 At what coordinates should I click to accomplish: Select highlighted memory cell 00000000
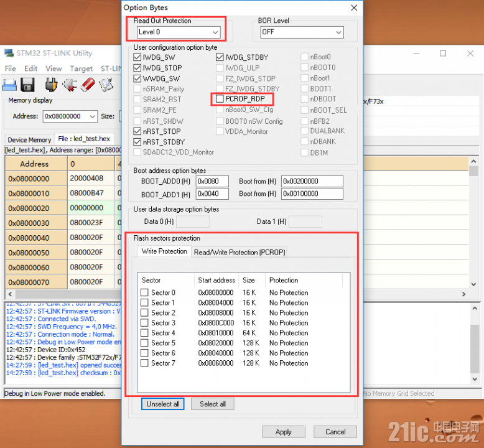[x=91, y=208]
